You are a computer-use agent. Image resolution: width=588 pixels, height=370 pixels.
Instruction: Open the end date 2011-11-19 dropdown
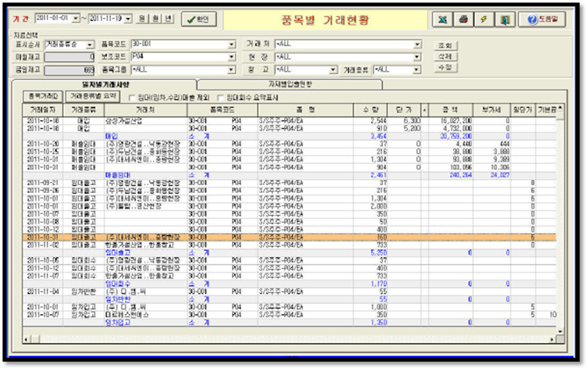pos(129,19)
